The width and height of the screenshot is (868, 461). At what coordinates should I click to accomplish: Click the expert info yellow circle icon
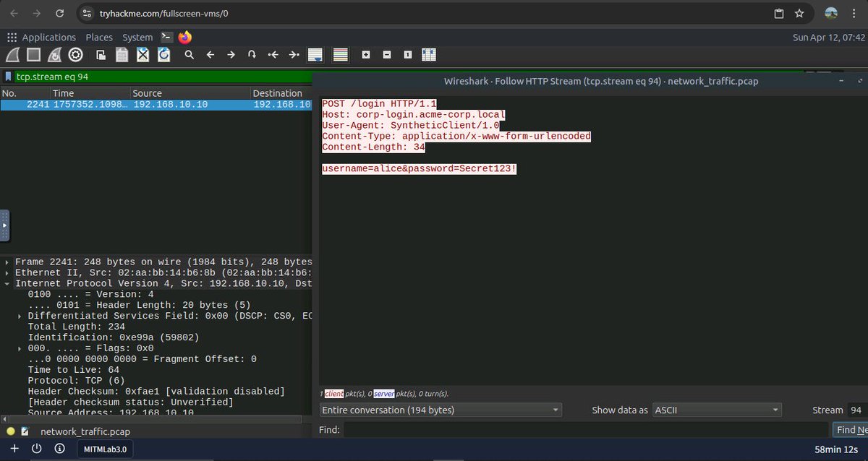pyautogui.click(x=10, y=431)
